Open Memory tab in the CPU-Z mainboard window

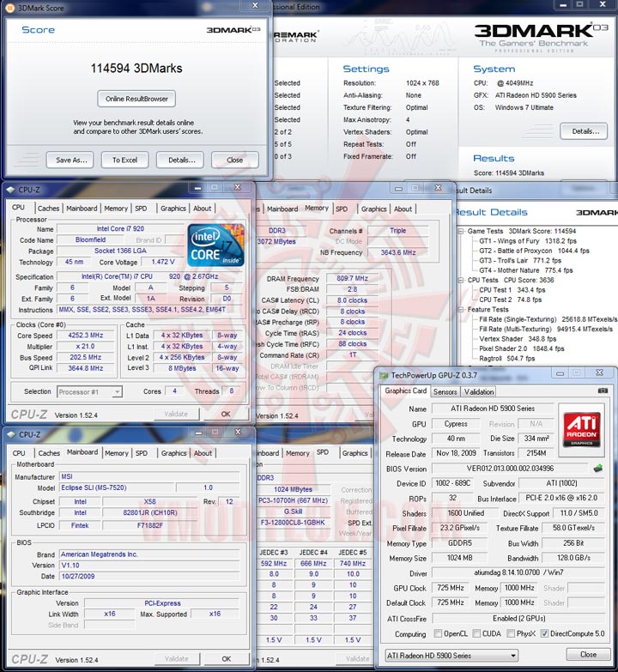pos(117,453)
